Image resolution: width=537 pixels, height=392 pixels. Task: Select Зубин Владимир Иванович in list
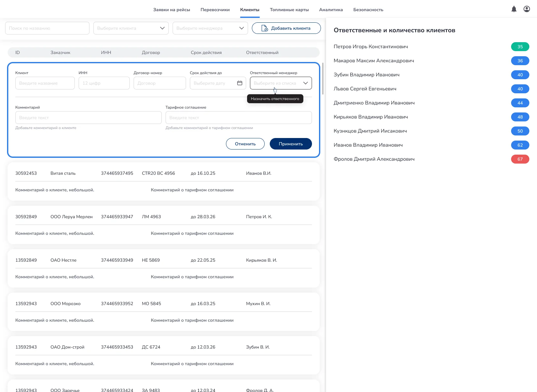(367, 75)
